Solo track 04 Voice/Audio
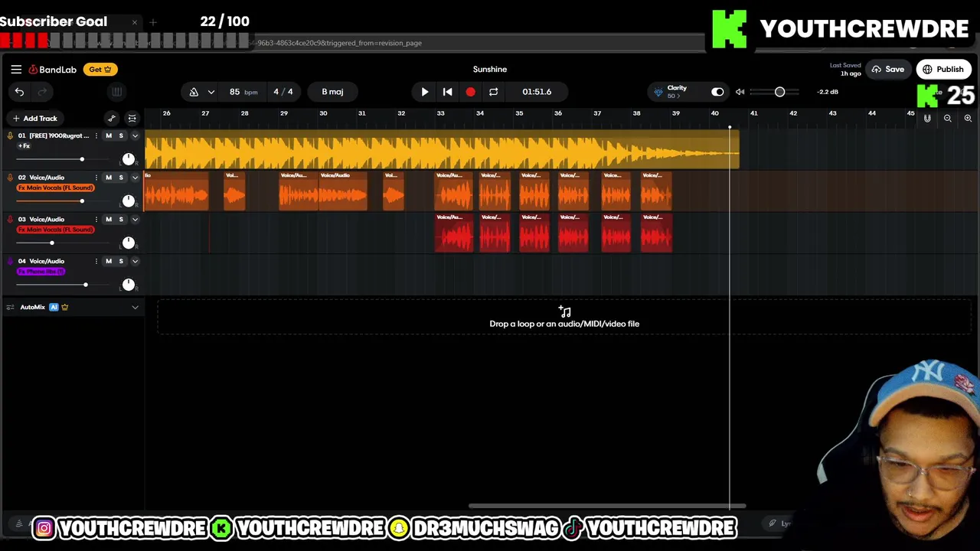 click(121, 262)
